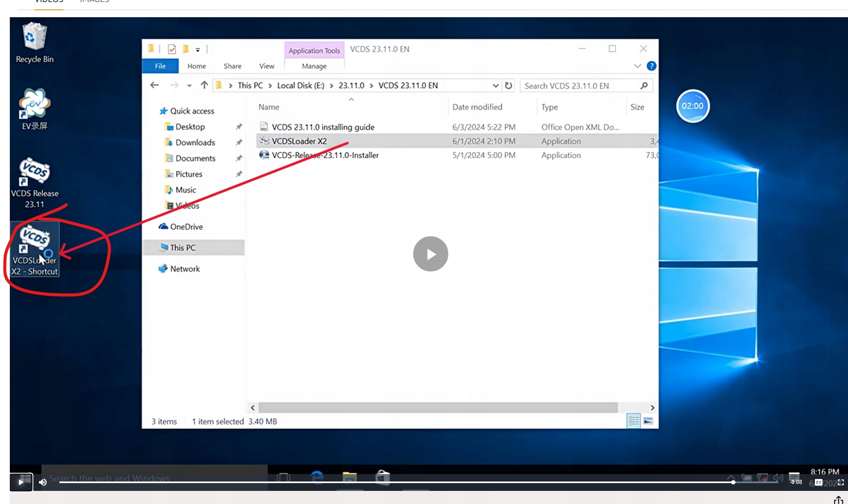Switch to Details view icon in status bar
The width and height of the screenshot is (848, 504).
633,421
